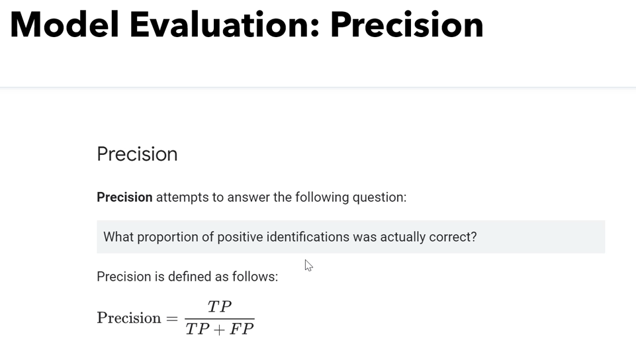Click the "Precision" label in the formula
Viewport: 636px width, 364px height.
tap(129, 318)
